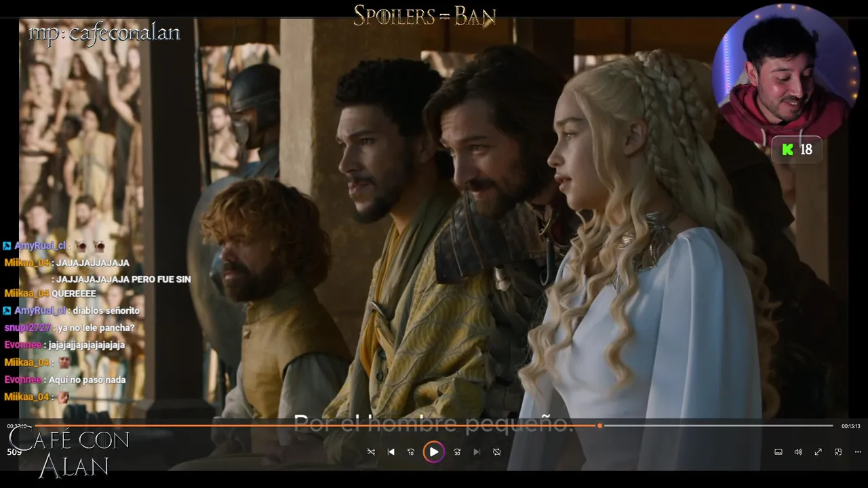The width and height of the screenshot is (868, 488).
Task: Resume playback with the play button
Action: pyautogui.click(x=434, y=452)
